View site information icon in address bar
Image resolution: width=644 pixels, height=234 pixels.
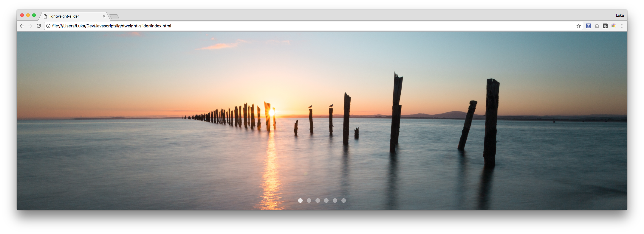(x=48, y=26)
